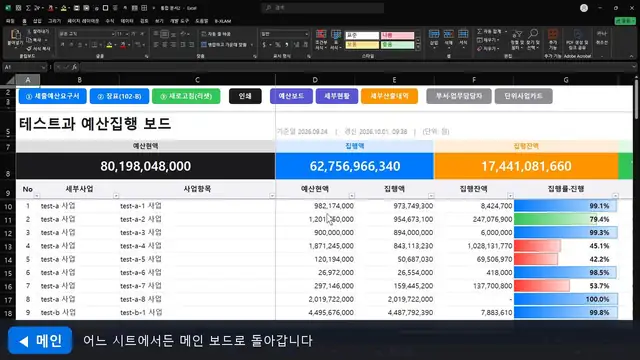This screenshot has width=640, height=360.
Task: Open filter dropdown for 예산현액 column header
Action: (x=351, y=196)
